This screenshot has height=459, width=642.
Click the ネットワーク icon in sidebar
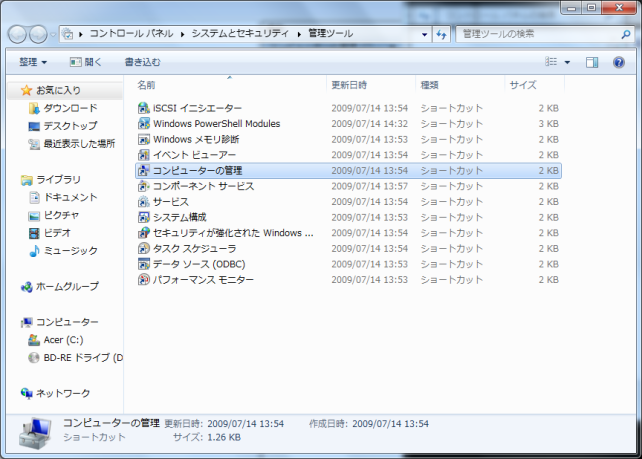pos(27,393)
